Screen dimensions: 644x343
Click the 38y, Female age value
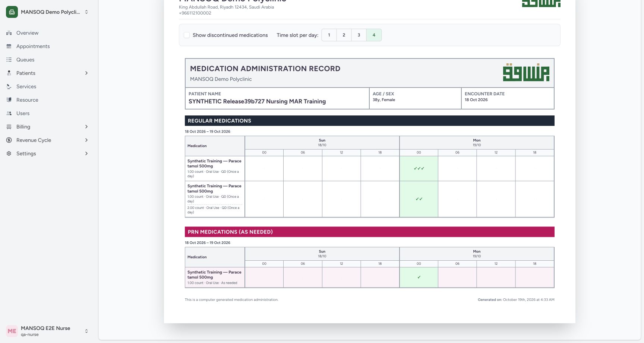click(384, 100)
